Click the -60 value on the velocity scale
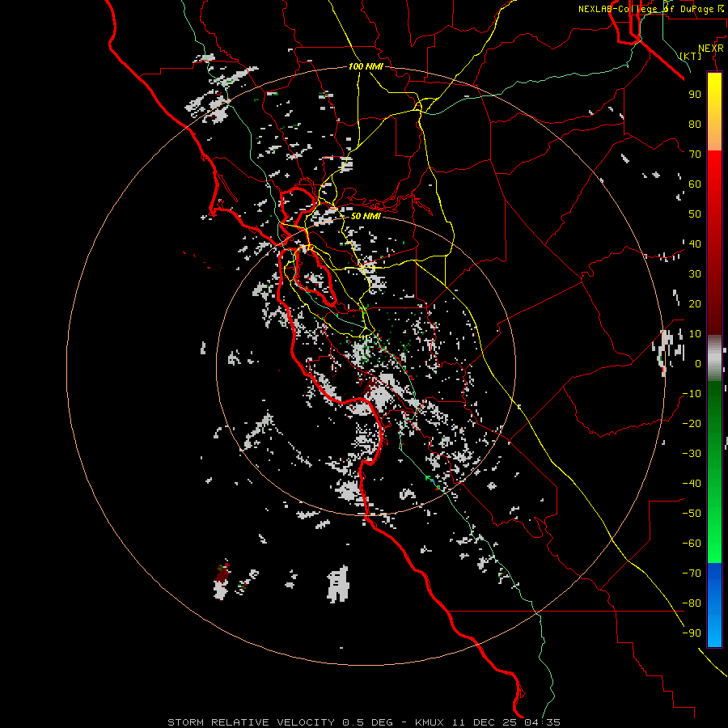This screenshot has height=728, width=728. point(692,544)
